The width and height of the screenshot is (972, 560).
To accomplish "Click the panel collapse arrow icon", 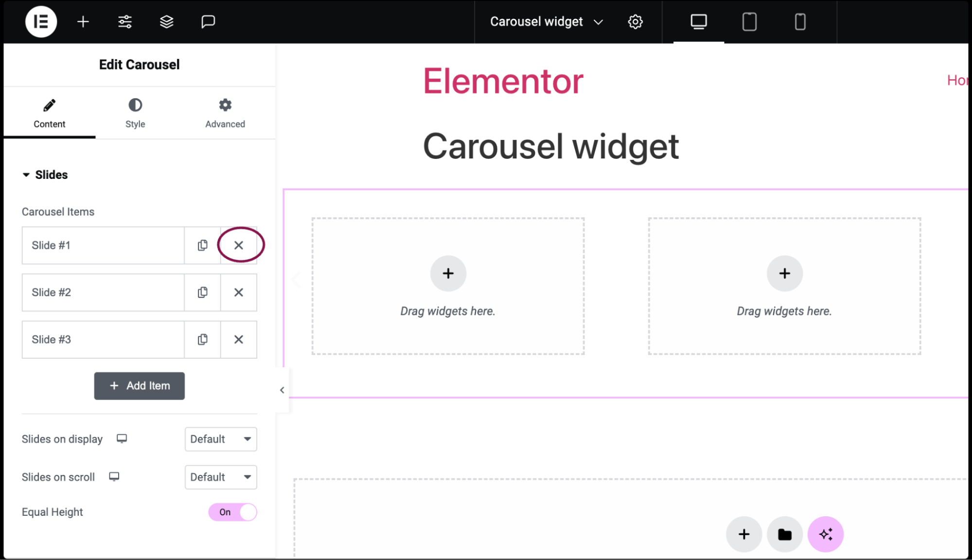I will (x=283, y=390).
